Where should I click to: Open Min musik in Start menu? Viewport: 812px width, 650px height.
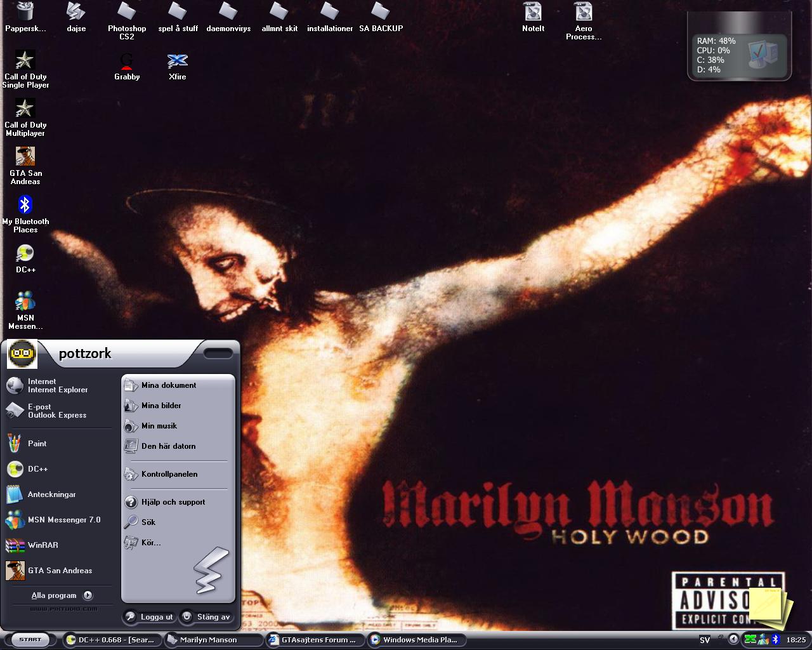click(178, 425)
